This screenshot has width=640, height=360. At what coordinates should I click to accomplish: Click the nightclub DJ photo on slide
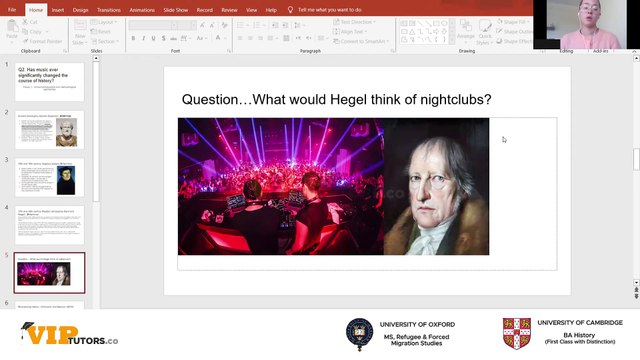[281, 187]
